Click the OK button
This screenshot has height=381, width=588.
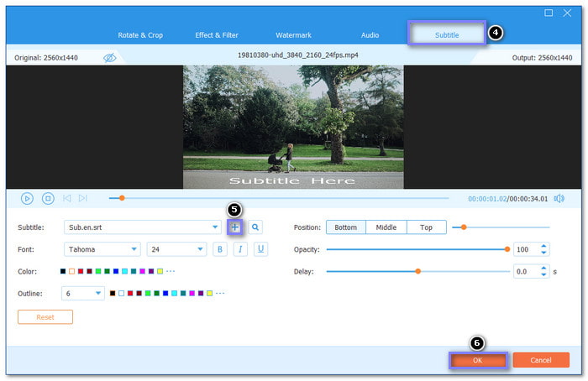[x=478, y=360]
